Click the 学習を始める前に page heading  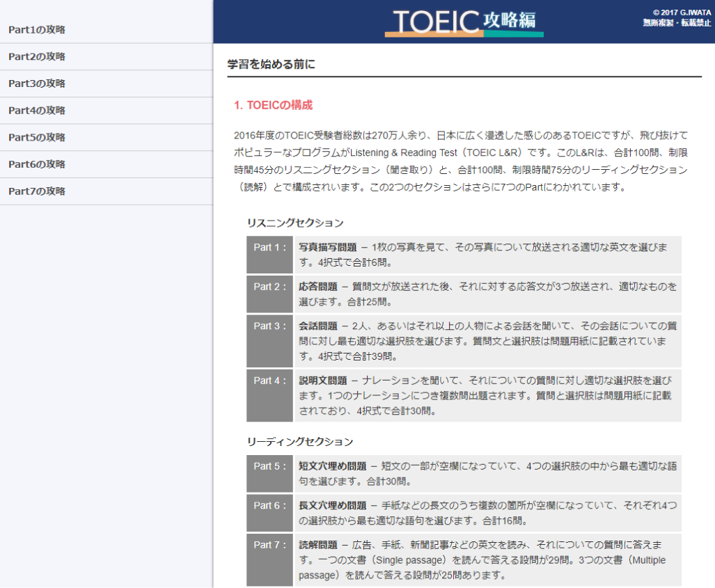[272, 65]
